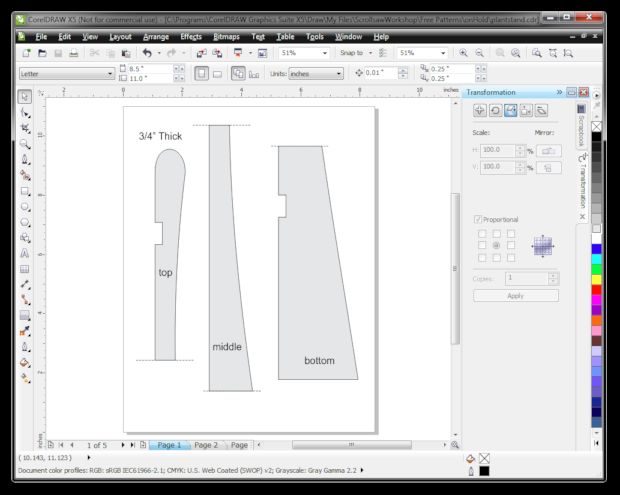The image size is (620, 495).
Task: Switch to Page 2 tab
Action: tap(206, 445)
